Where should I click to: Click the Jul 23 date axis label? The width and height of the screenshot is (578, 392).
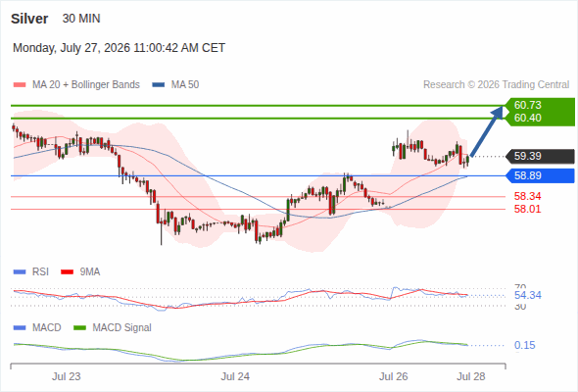tap(66, 377)
